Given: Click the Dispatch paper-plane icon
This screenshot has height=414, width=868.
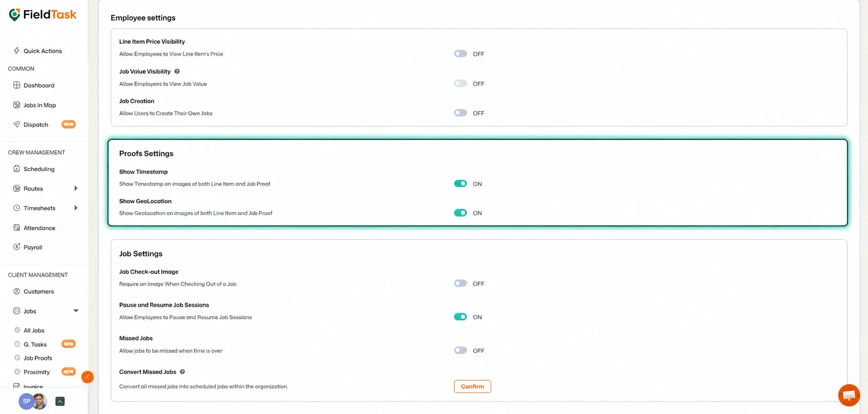Looking at the screenshot, I should click(x=17, y=124).
